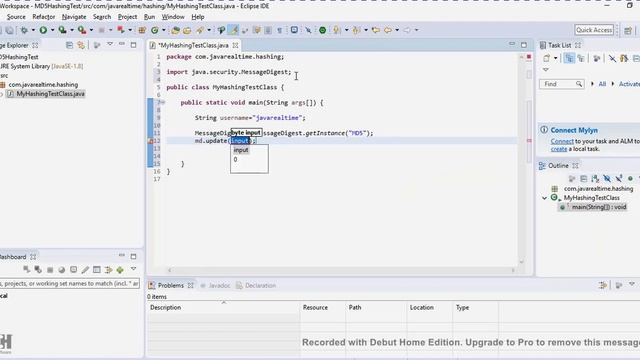The width and height of the screenshot is (640, 360).
Task: Click the error marker on line 12
Action: [150, 141]
